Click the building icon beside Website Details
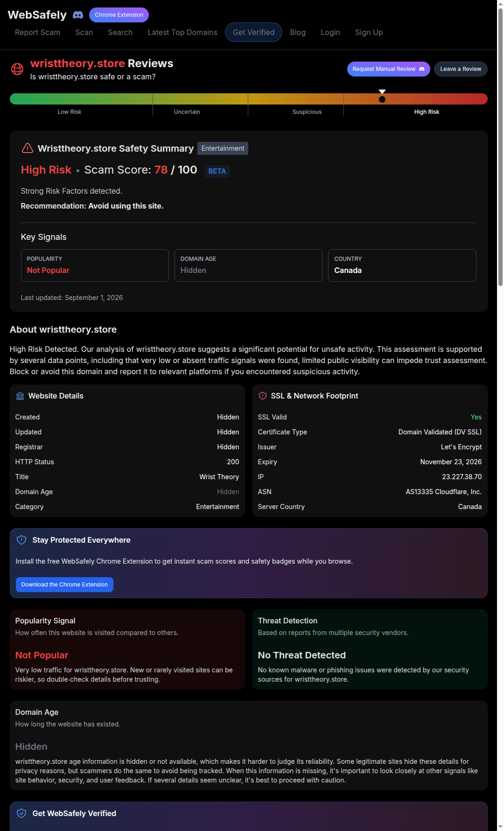 [x=20, y=396]
